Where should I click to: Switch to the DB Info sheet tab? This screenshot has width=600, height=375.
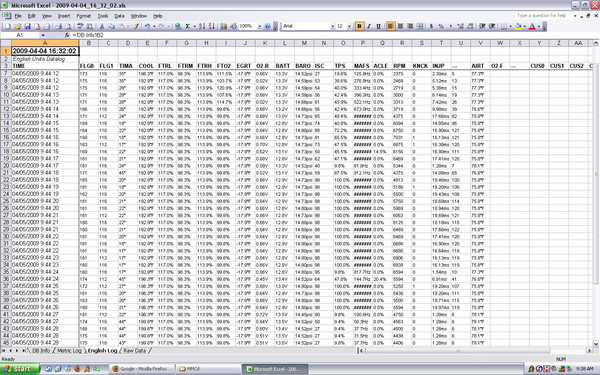coord(41,351)
